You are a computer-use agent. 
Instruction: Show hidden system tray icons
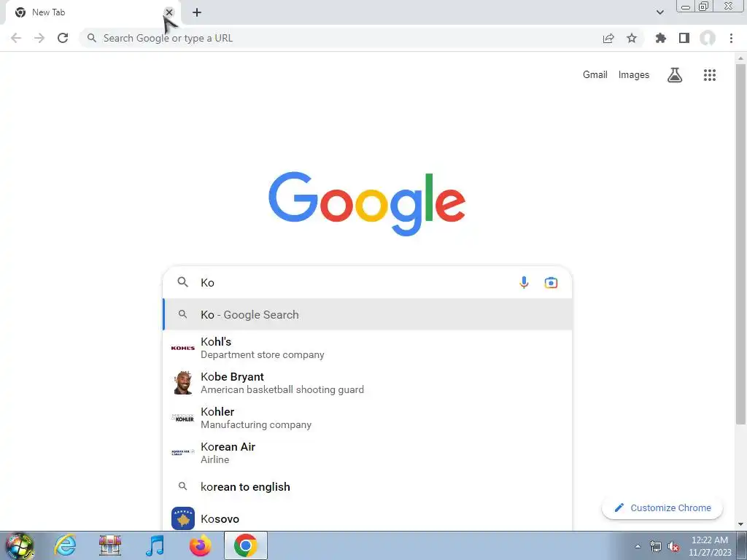click(x=638, y=546)
